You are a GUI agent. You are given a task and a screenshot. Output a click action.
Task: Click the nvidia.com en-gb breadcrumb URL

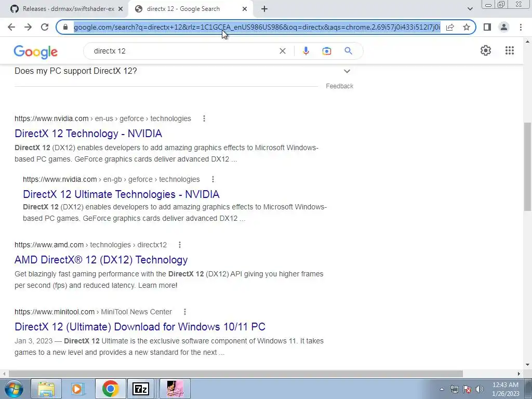click(111, 179)
